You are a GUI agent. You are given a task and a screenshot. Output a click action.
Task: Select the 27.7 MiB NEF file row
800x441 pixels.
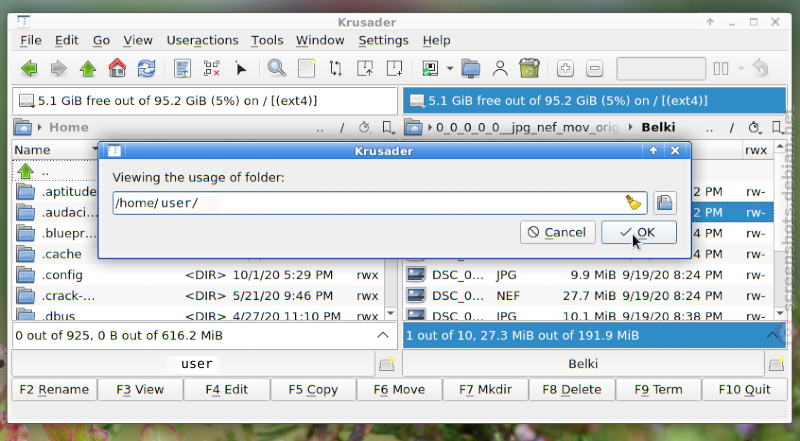589,296
